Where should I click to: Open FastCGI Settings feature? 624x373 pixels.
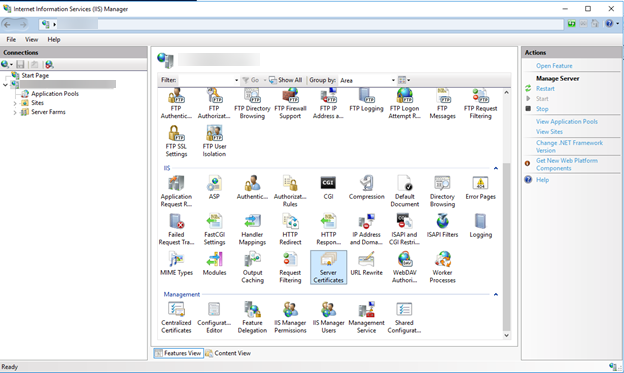214,230
